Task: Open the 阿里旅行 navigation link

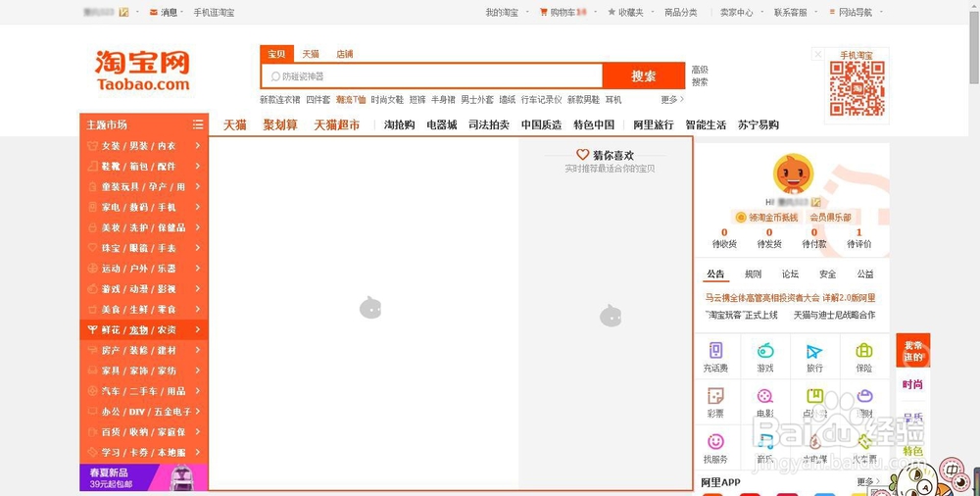Action: coord(653,124)
